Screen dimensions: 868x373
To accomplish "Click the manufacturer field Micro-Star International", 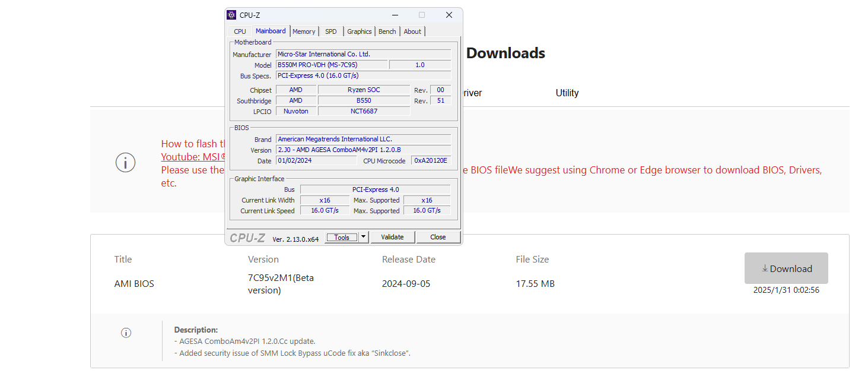I will click(363, 54).
